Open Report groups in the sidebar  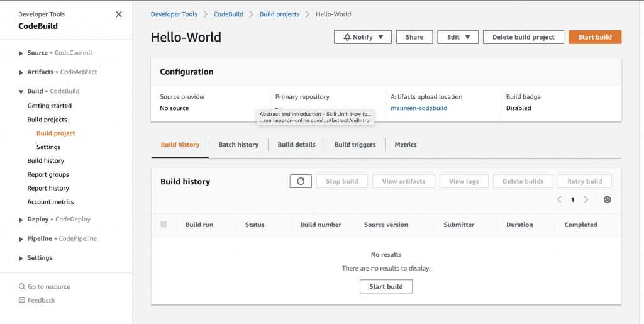[x=48, y=174]
